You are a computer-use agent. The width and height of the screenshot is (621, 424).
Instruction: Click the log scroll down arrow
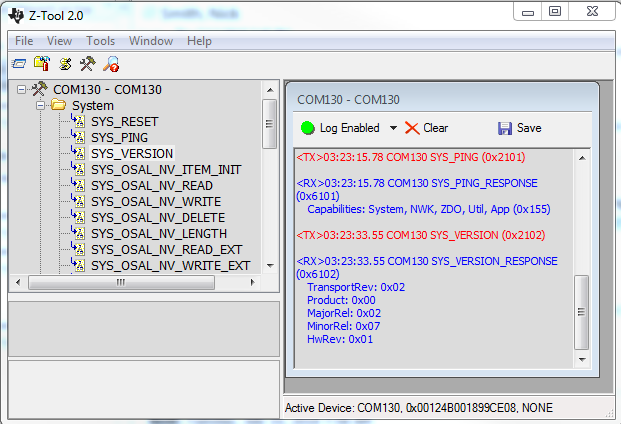tap(582, 359)
